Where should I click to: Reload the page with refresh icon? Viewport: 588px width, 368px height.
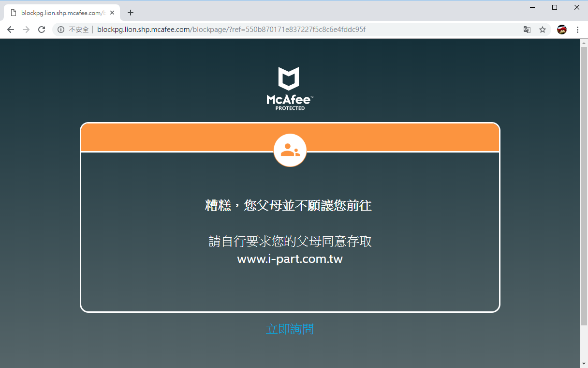pos(42,30)
